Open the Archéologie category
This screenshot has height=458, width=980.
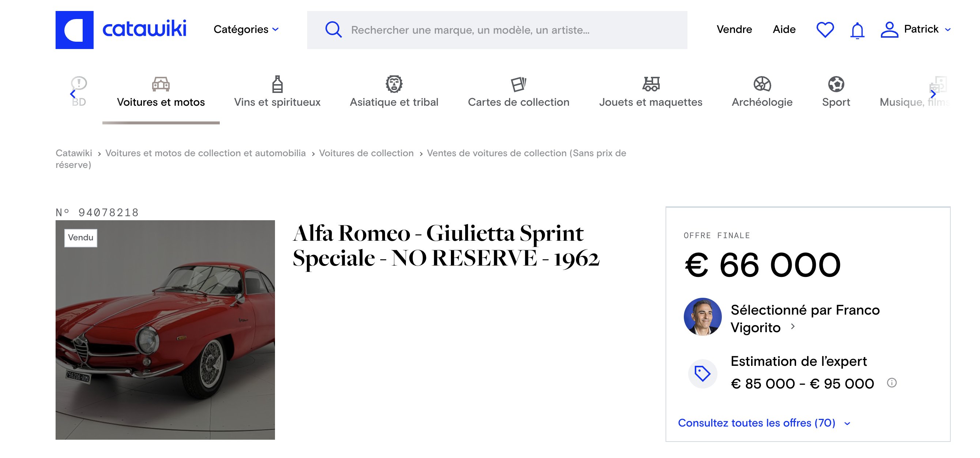[x=762, y=92]
